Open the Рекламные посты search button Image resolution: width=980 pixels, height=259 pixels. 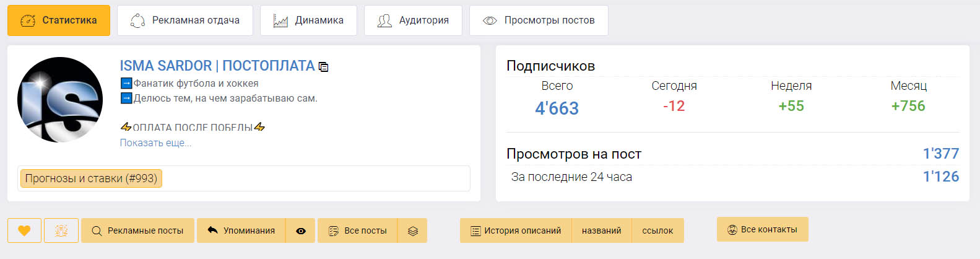pos(137,230)
